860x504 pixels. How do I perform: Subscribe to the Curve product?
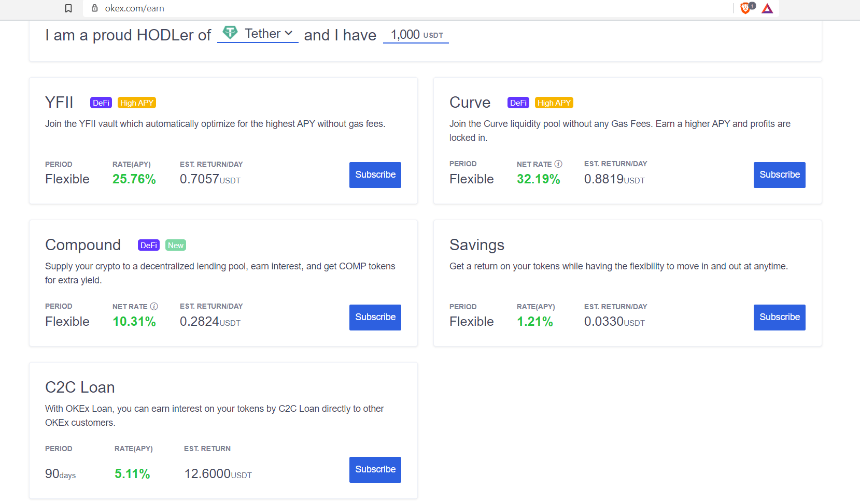tap(780, 175)
